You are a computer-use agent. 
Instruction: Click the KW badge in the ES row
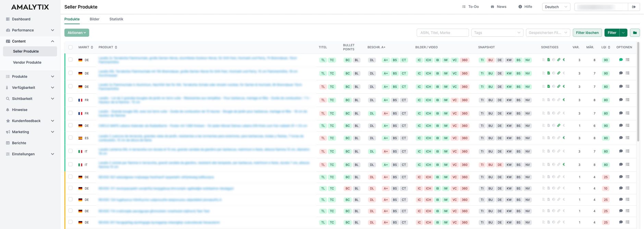[509, 138]
